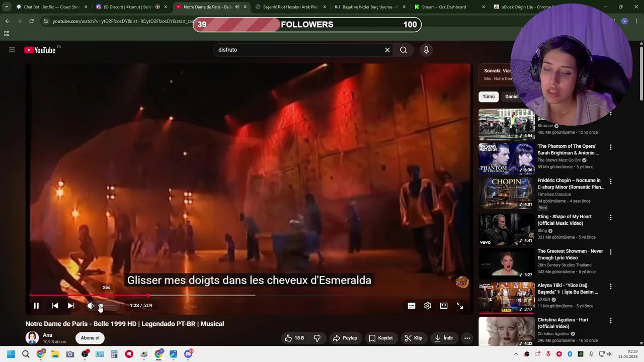This screenshot has height=362, width=644.
Task: Open Windows taskbar search
Action: click(x=26, y=354)
